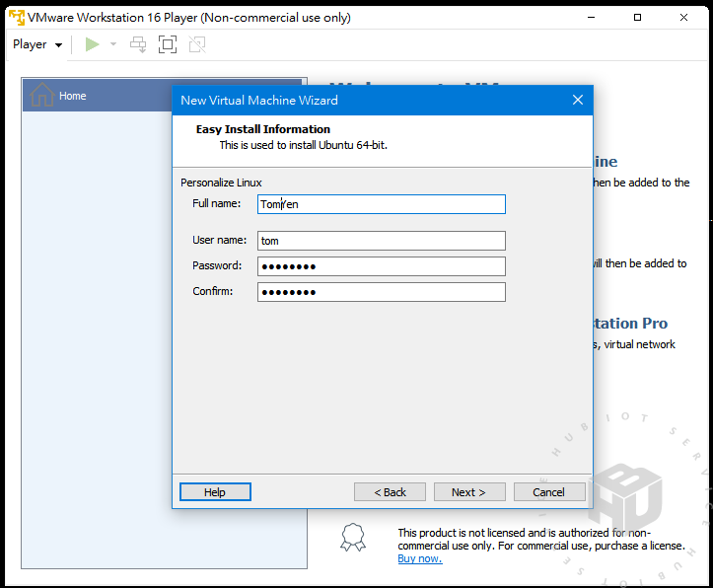Proceed with the Next button
Screen dimensions: 713x588
click(x=469, y=492)
